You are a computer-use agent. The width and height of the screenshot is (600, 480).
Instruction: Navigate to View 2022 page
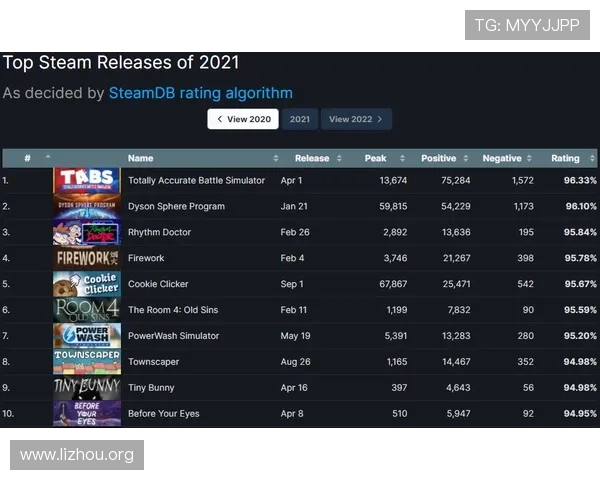coord(356,119)
